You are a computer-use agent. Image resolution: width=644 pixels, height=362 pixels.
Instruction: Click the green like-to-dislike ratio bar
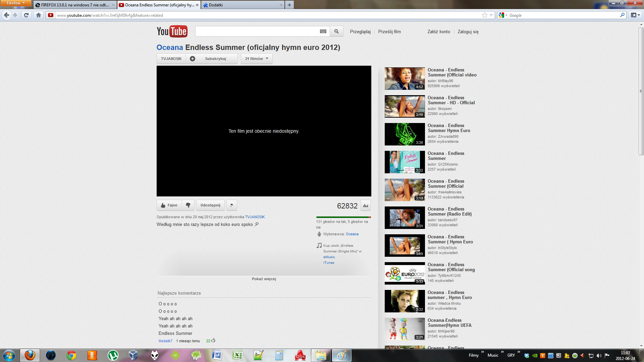tap(339, 217)
